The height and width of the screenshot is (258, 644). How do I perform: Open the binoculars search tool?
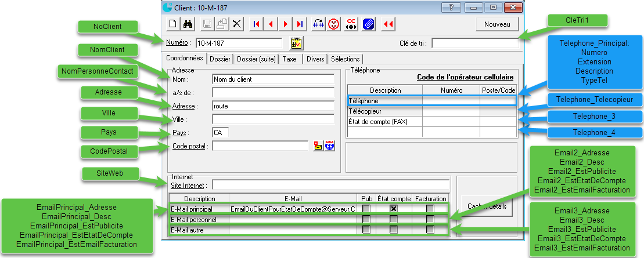click(x=188, y=24)
